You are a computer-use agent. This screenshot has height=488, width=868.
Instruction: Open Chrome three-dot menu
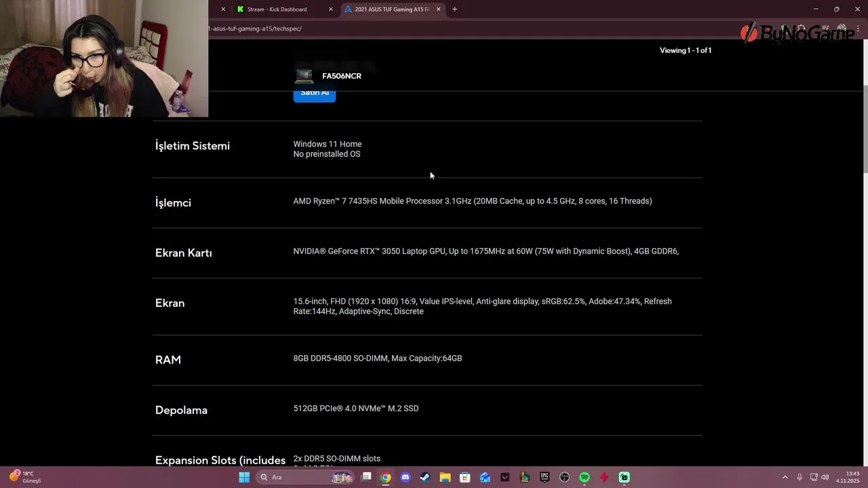click(x=858, y=29)
